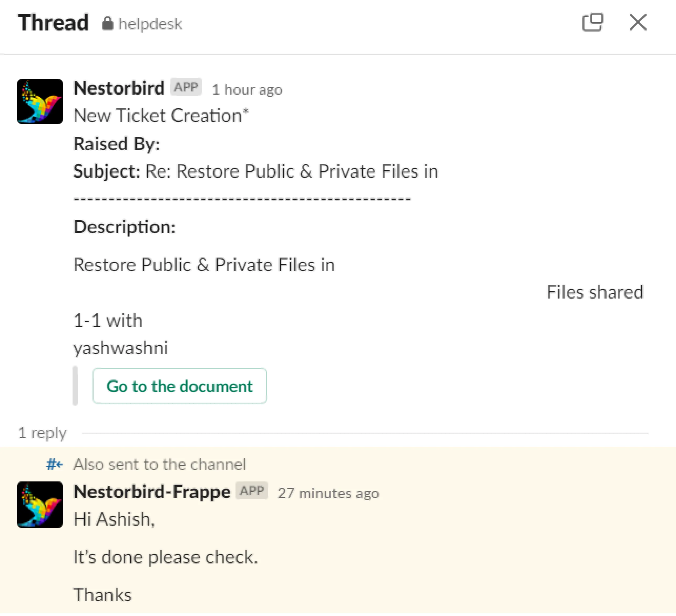Click the 1 reply divider label
This screenshot has height=616, width=676.
pyautogui.click(x=42, y=433)
